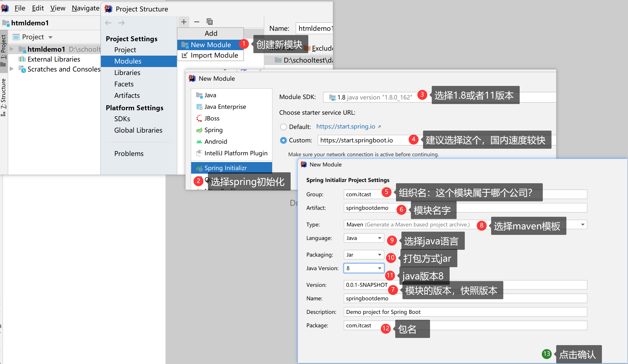
Task: Click the Import Module arrow icon
Action: pos(185,55)
